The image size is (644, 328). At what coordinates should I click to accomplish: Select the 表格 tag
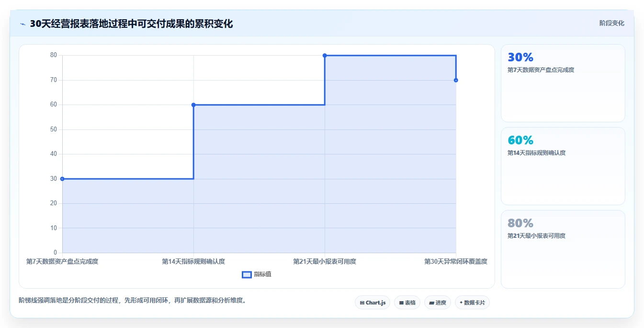(x=407, y=303)
